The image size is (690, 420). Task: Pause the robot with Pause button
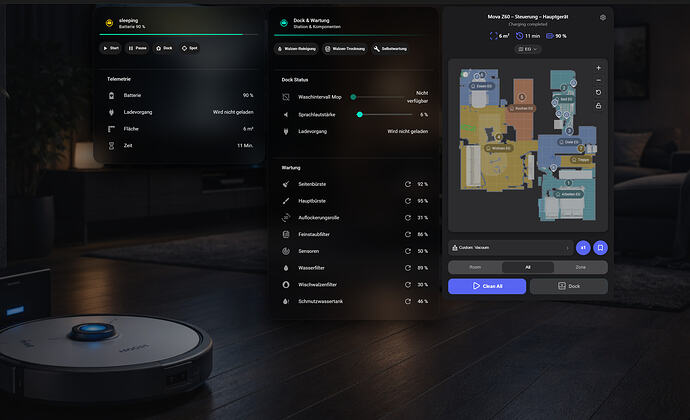137,48
